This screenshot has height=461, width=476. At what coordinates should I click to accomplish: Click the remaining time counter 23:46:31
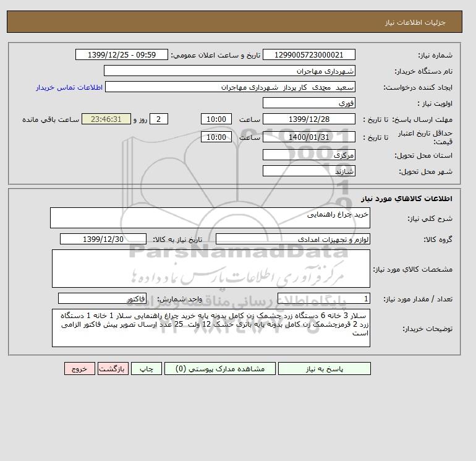coord(106,119)
